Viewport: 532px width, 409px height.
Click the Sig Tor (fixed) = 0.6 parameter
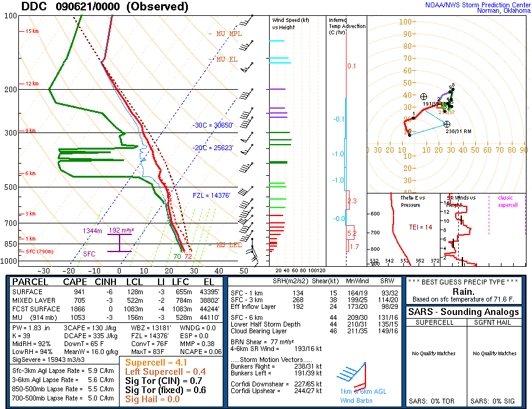pyautogui.click(x=165, y=390)
